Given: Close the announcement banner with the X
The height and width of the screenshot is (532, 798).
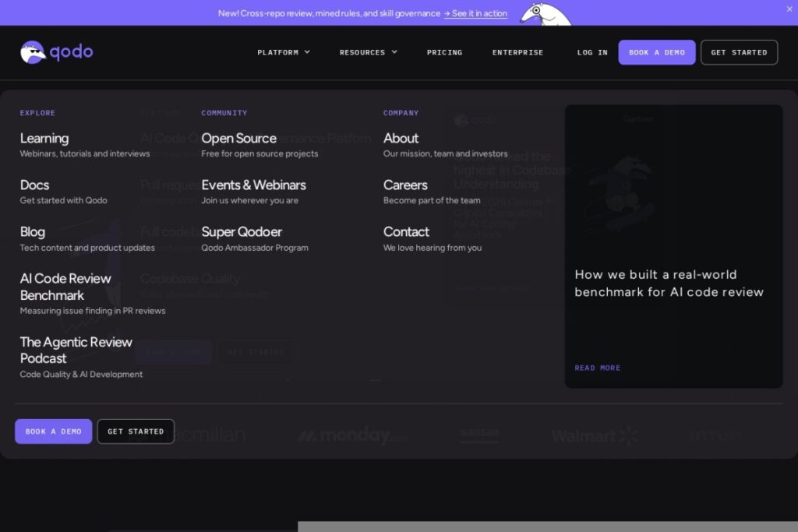Looking at the screenshot, I should click(x=789, y=9).
